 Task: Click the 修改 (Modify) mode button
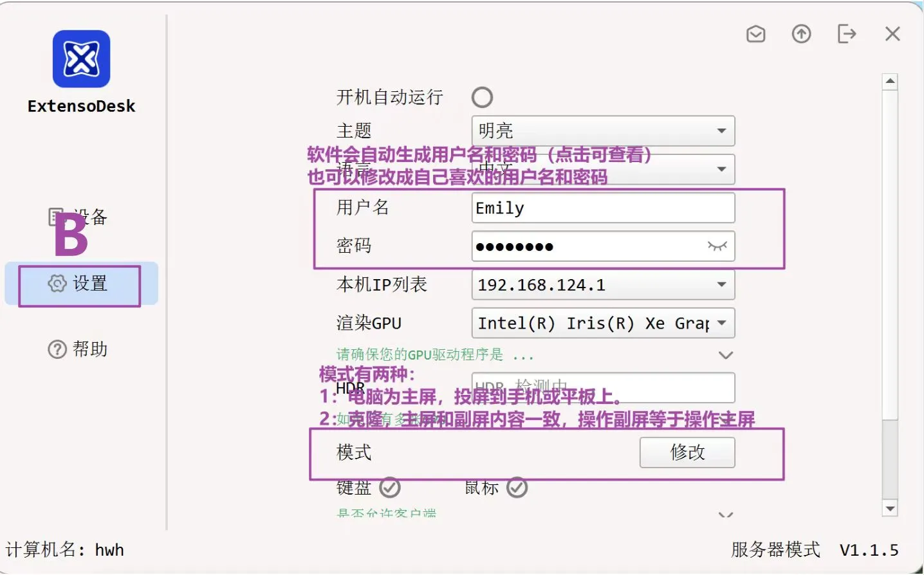pos(687,452)
